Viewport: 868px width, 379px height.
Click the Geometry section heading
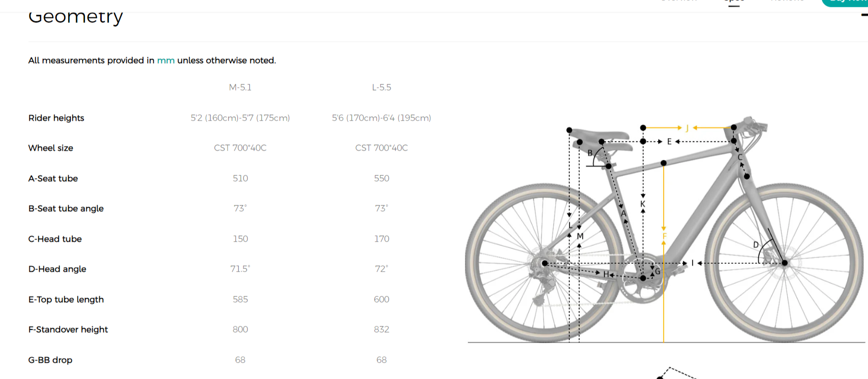click(x=76, y=17)
